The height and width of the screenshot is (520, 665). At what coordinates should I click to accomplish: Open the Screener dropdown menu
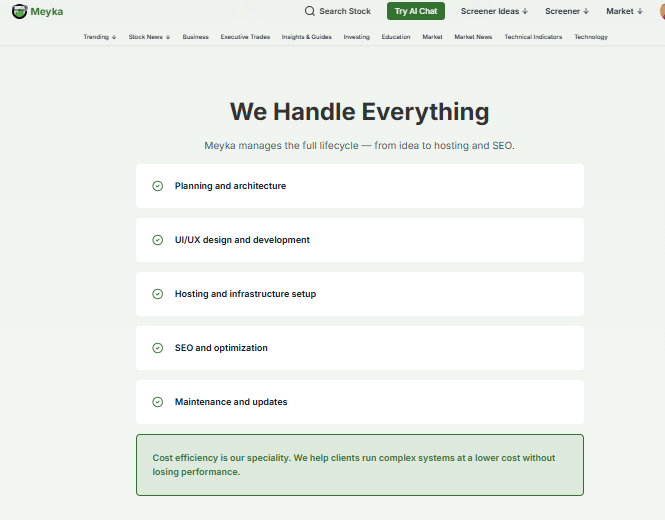(x=567, y=11)
